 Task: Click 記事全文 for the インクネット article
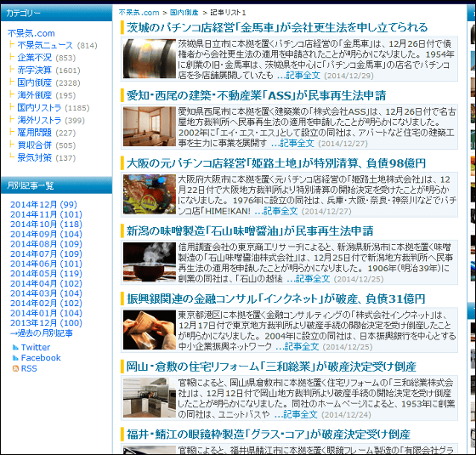coord(297,347)
